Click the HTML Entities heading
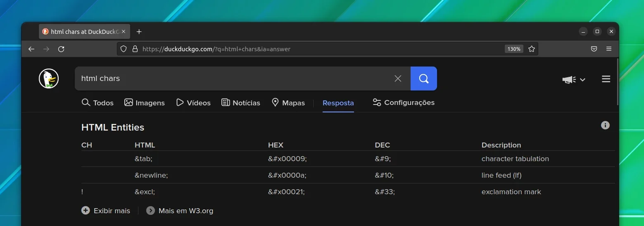 (113, 127)
